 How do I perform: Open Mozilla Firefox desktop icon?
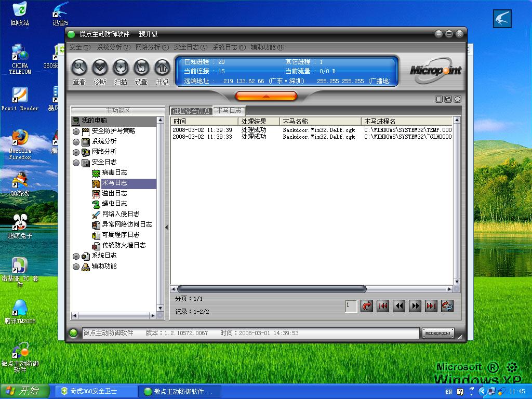click(20, 144)
